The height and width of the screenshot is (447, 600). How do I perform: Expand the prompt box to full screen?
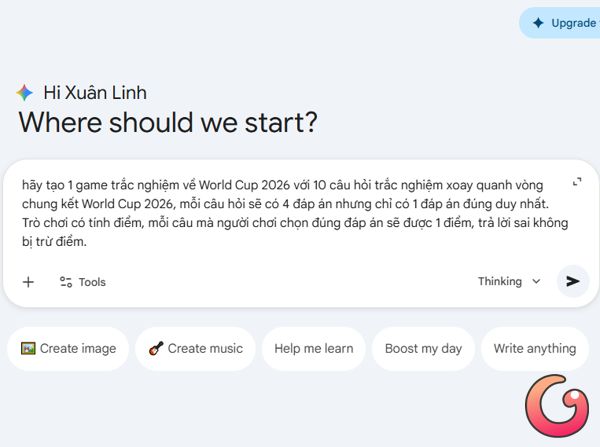point(577,182)
